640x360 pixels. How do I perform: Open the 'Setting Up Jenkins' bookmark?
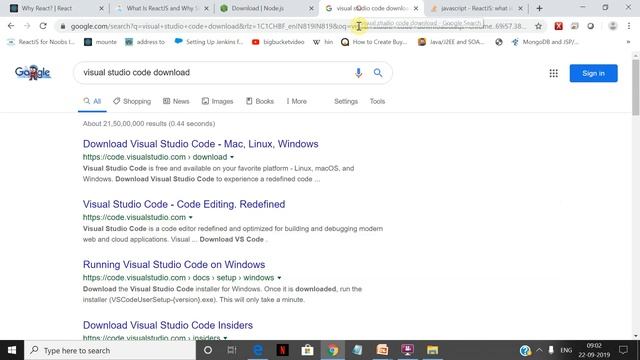pos(209,42)
